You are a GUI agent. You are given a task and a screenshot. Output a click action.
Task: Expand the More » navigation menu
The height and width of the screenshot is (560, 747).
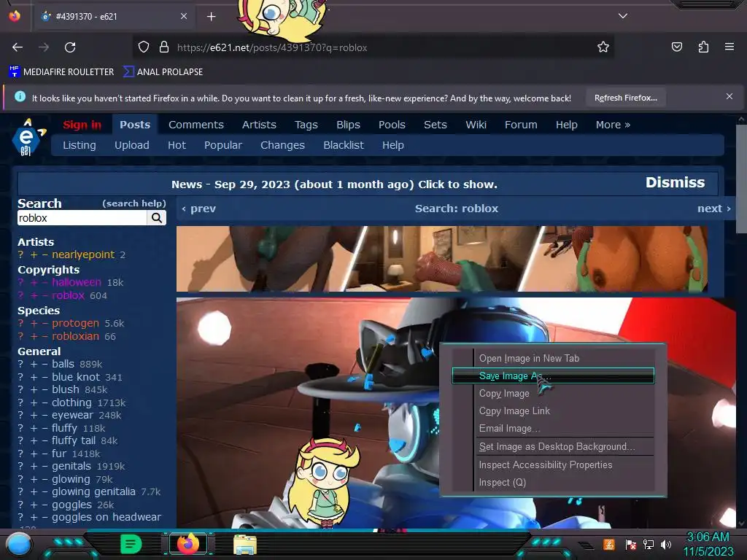click(613, 125)
